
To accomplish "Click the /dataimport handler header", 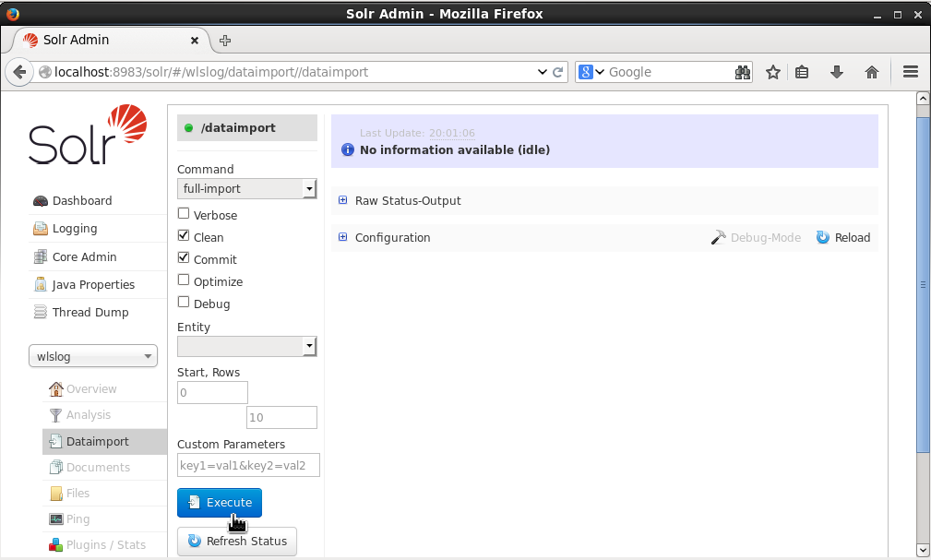I will pos(247,127).
